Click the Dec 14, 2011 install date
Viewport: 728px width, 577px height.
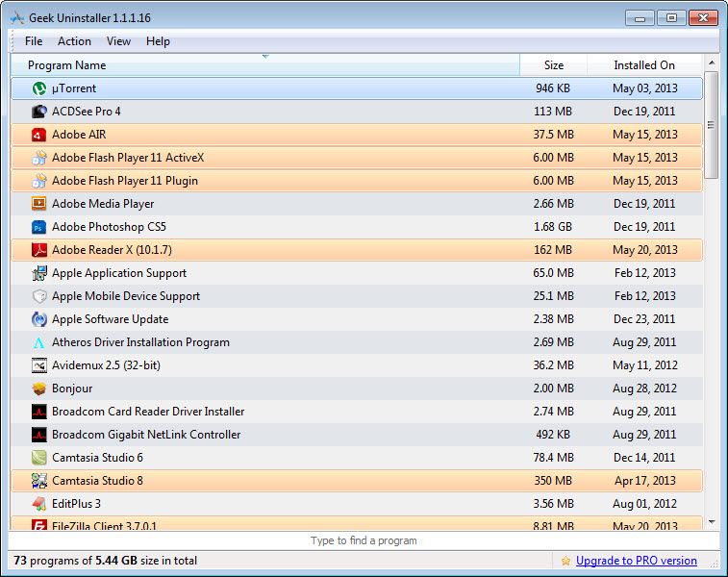click(x=644, y=458)
